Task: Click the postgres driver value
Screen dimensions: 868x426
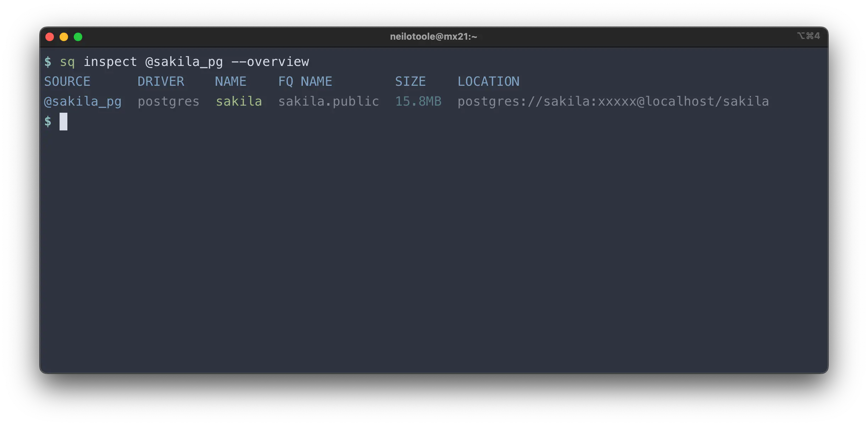Action: [168, 102]
